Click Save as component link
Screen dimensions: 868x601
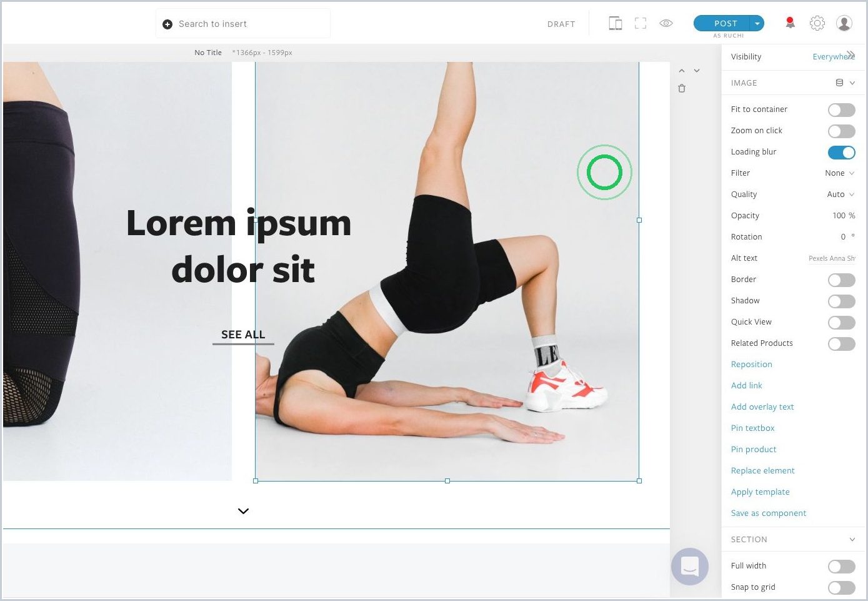769,513
